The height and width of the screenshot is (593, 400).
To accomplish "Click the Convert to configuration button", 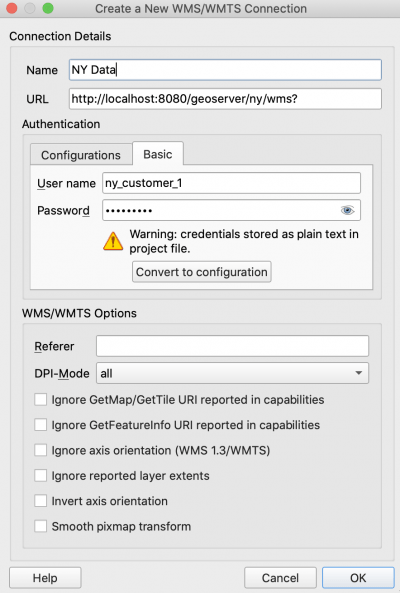I will [202, 272].
